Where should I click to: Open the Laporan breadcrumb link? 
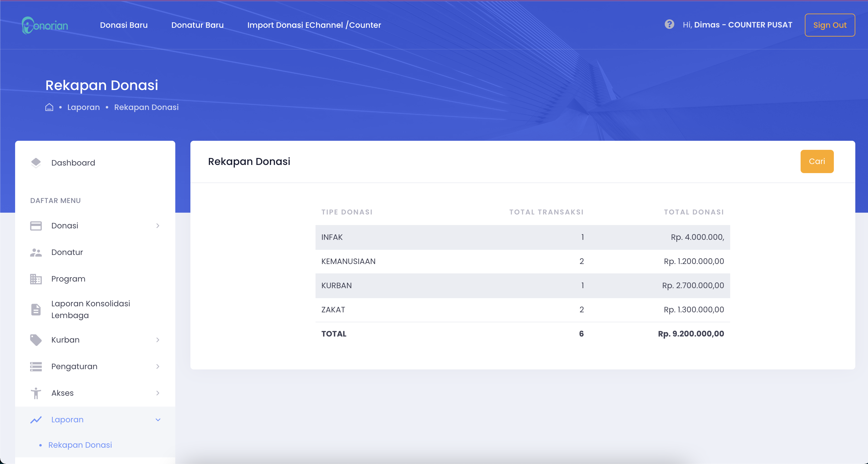(83, 107)
